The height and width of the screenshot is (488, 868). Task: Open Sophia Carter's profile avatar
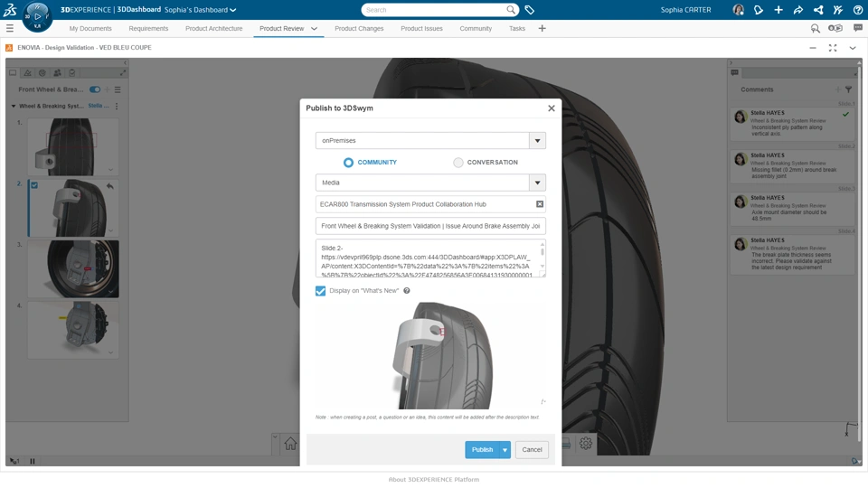coord(738,10)
